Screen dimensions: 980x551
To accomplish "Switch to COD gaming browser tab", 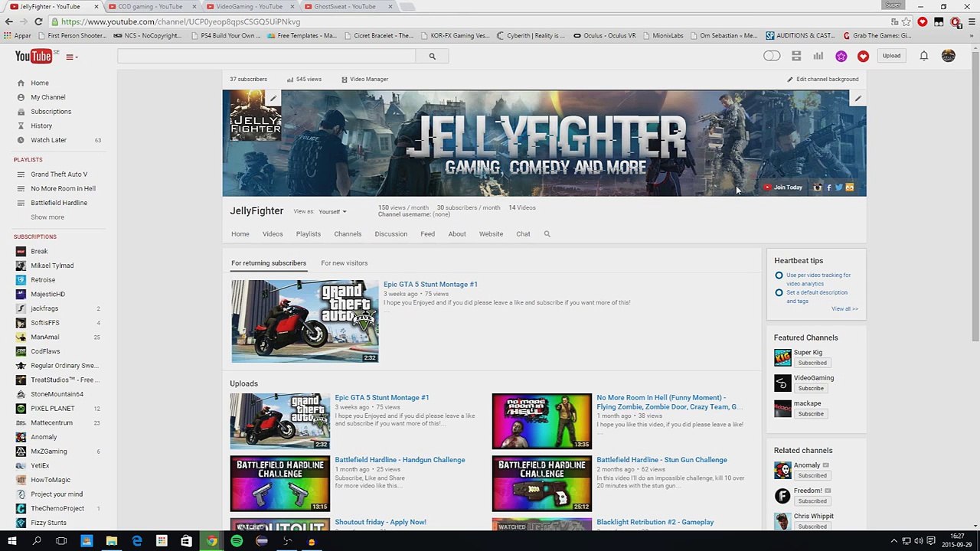I will 150,6.
